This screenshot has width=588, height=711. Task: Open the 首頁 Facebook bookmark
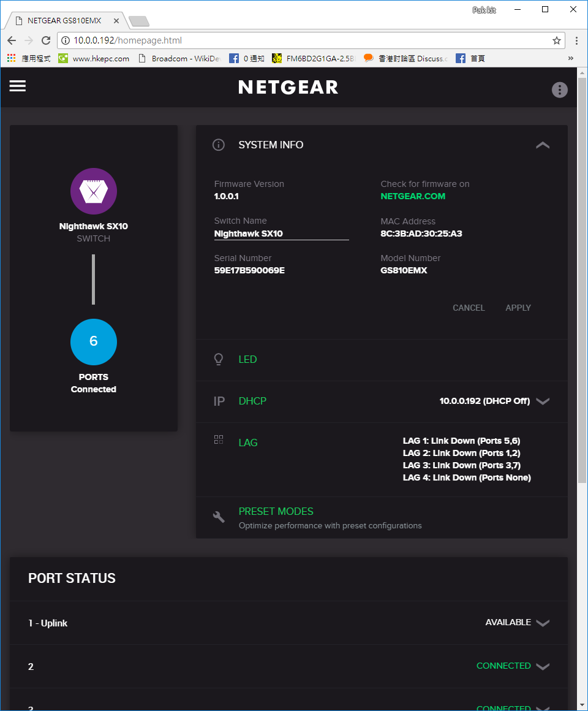tap(470, 58)
